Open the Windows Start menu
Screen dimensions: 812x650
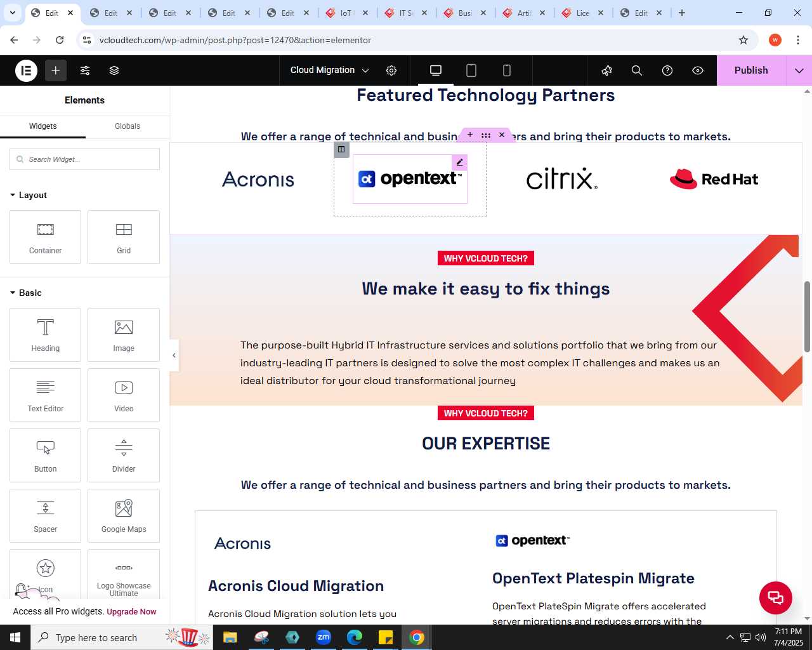point(15,637)
